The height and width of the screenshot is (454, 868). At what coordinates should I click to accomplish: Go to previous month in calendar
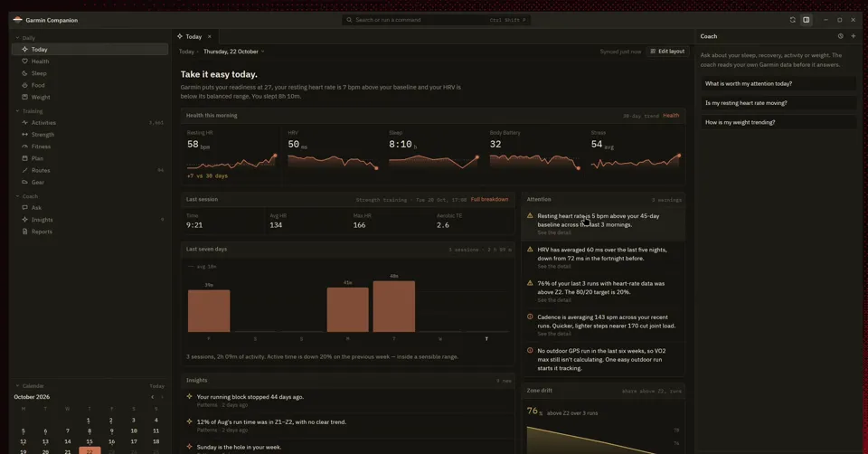152,397
